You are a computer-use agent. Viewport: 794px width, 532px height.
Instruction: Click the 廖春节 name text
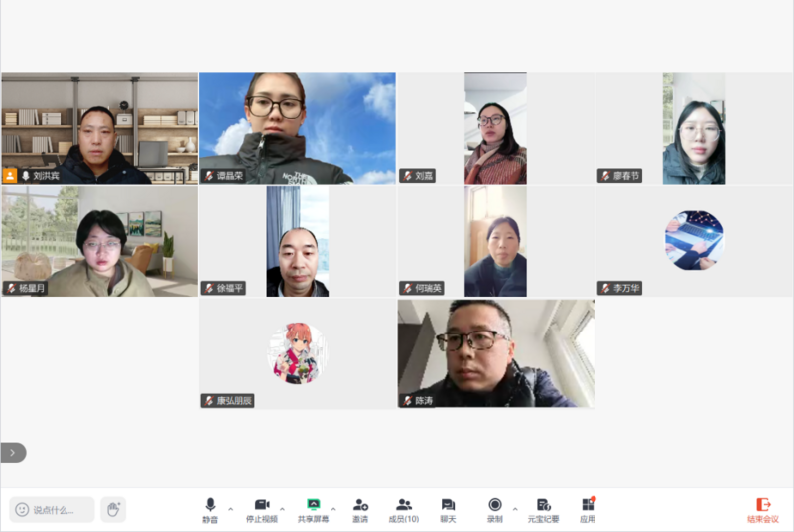[x=626, y=176]
